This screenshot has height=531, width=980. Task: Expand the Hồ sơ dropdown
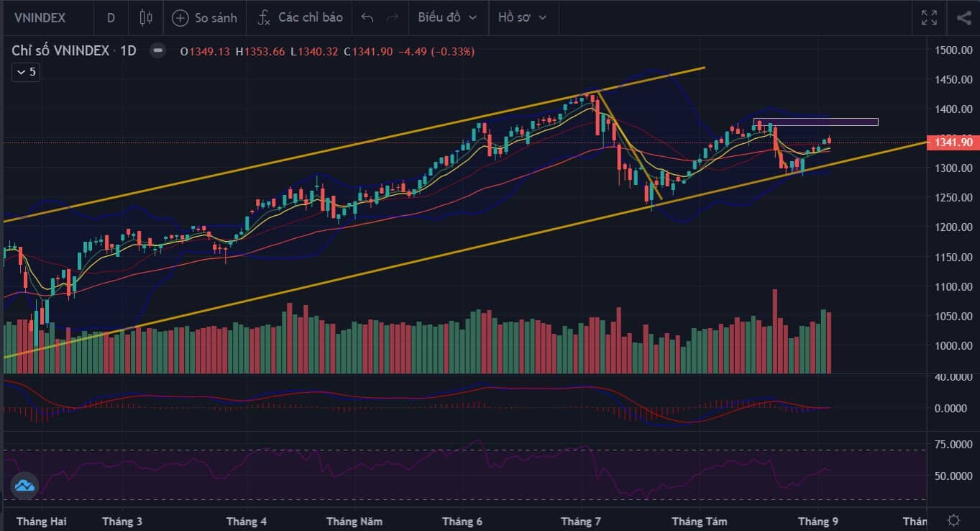point(522,17)
